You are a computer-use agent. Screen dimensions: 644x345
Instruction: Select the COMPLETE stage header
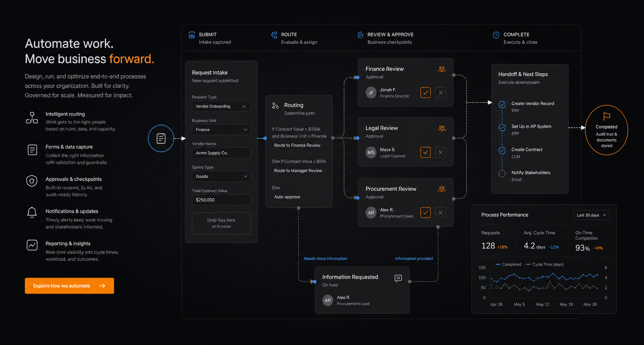(x=515, y=38)
